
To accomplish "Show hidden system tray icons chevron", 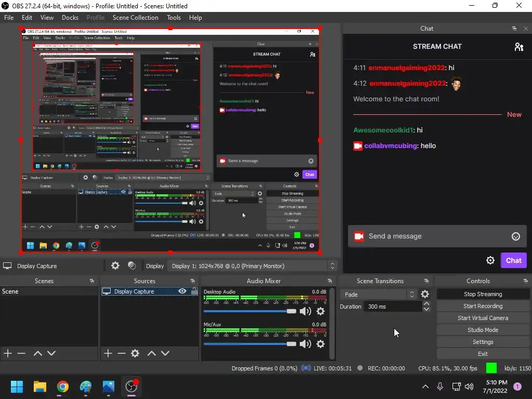I will (x=425, y=386).
